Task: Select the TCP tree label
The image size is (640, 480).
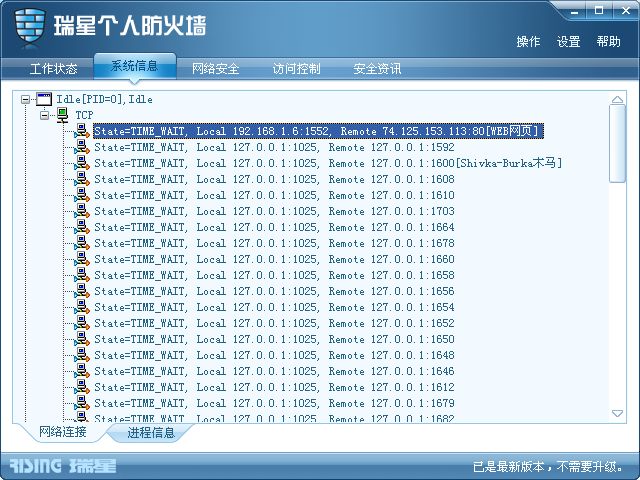Action: tap(84, 115)
